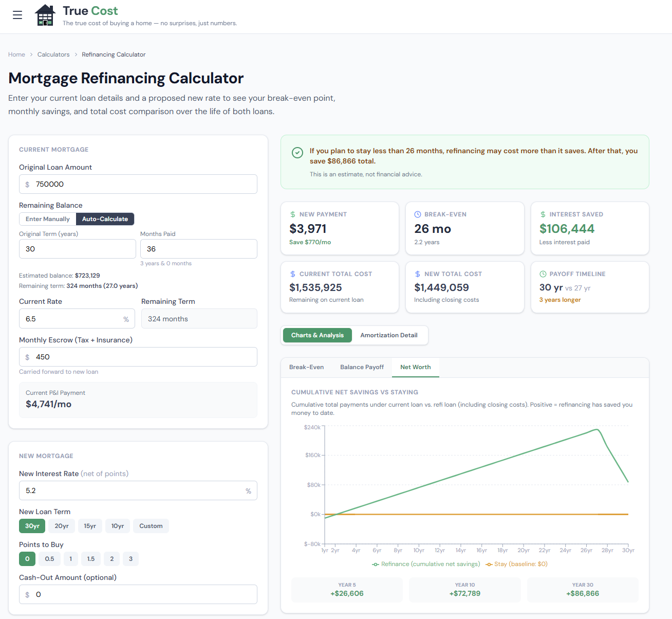Click the Home breadcrumb link

[16, 54]
